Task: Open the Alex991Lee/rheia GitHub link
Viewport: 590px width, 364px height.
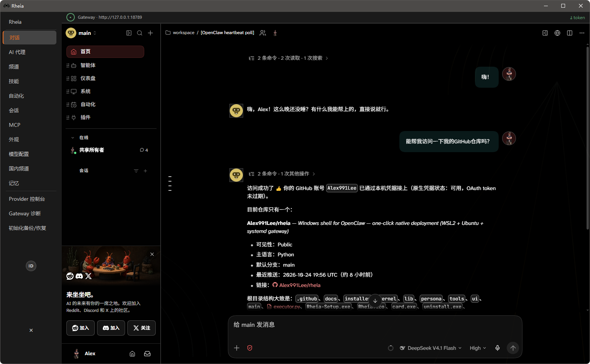Action: (296, 285)
